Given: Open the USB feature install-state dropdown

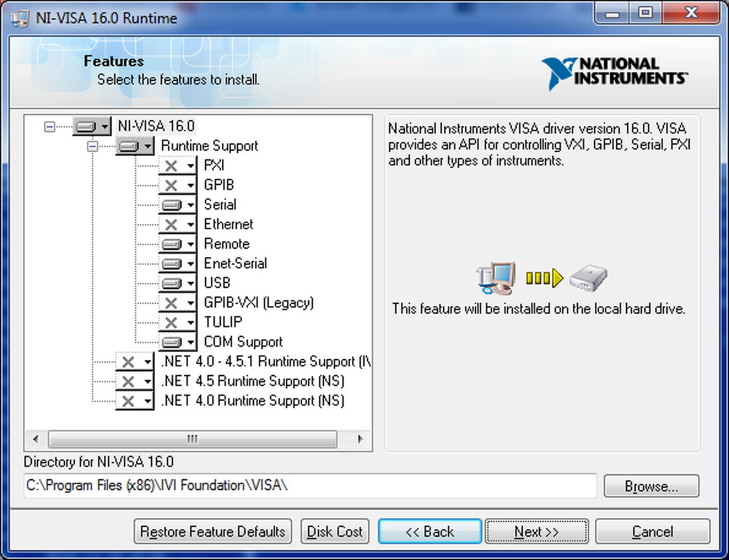Looking at the screenshot, I should coord(178,283).
